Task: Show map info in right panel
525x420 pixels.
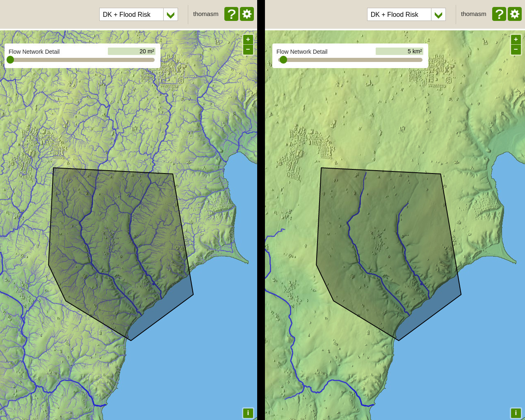Action: coord(516,413)
